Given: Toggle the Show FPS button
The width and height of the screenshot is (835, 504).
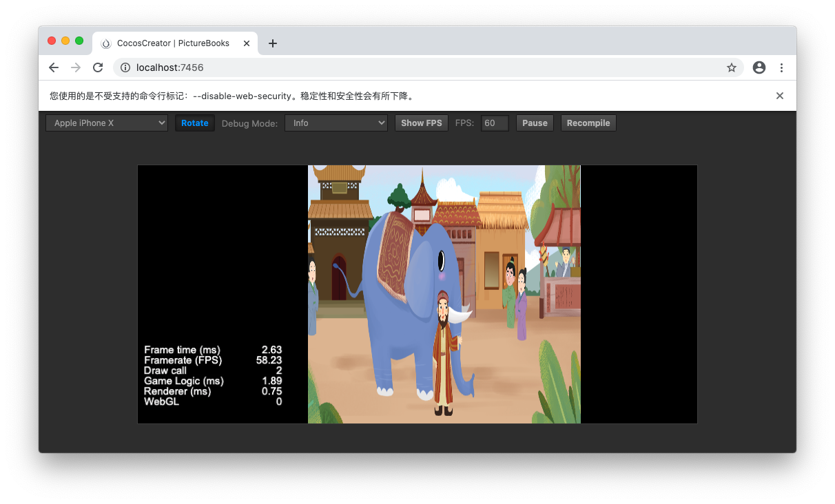Looking at the screenshot, I should coord(422,123).
